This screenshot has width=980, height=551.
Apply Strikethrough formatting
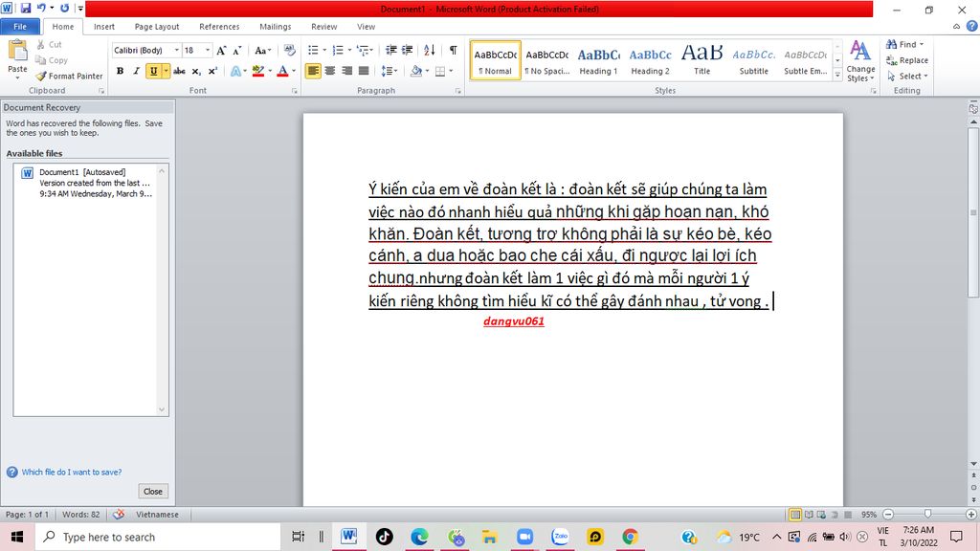(179, 71)
